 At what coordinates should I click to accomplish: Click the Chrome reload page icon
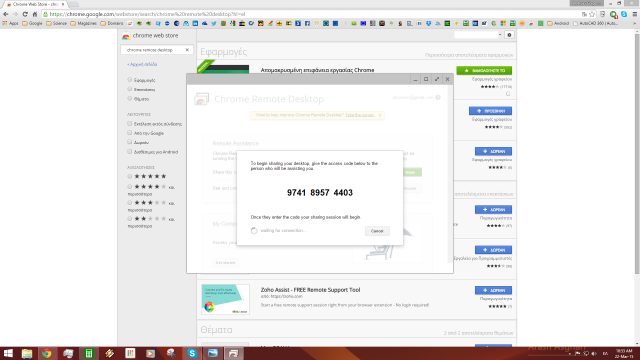(25, 14)
